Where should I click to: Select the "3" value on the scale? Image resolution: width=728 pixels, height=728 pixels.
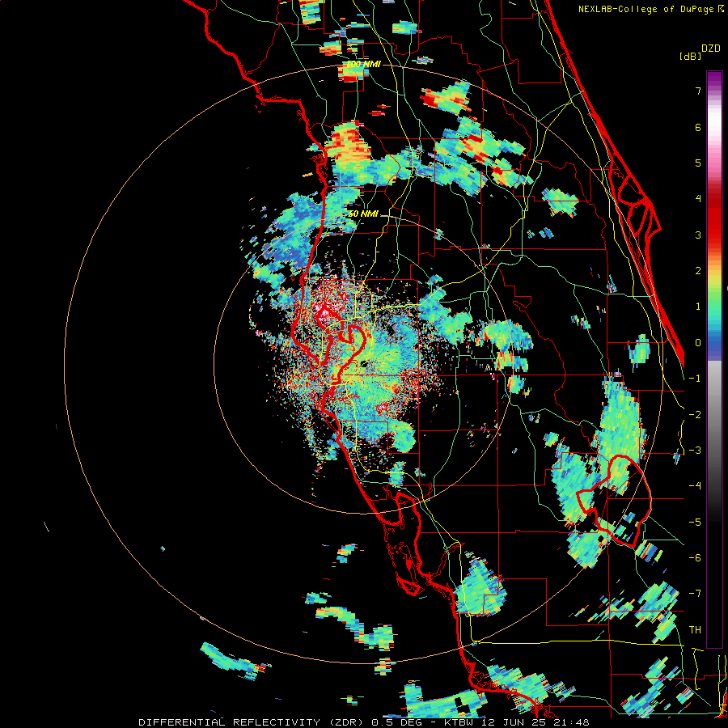pyautogui.click(x=698, y=235)
